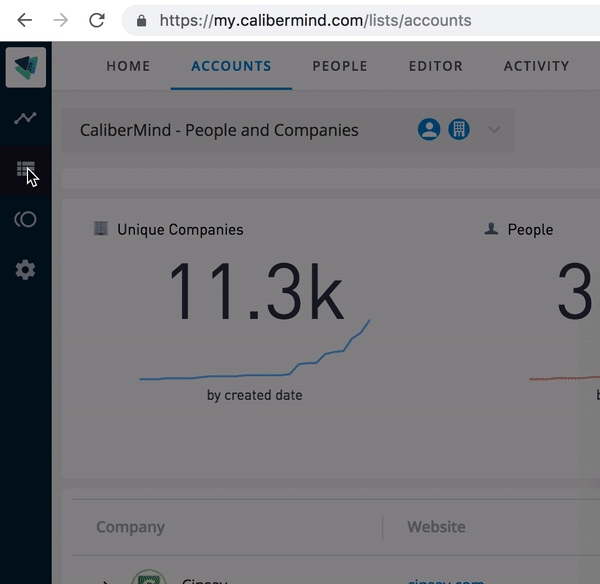This screenshot has width=600, height=584.
Task: Switch to the ACTIVITY tab
Action: coord(536,66)
